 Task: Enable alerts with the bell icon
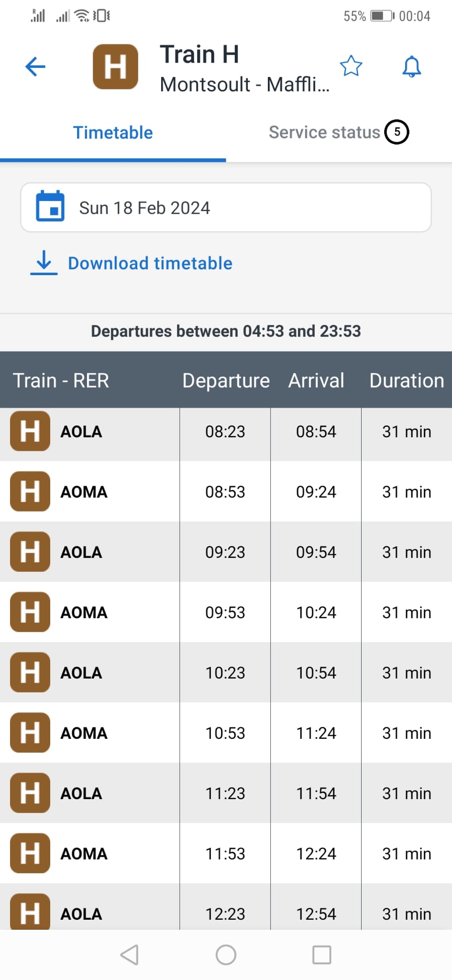[411, 67]
